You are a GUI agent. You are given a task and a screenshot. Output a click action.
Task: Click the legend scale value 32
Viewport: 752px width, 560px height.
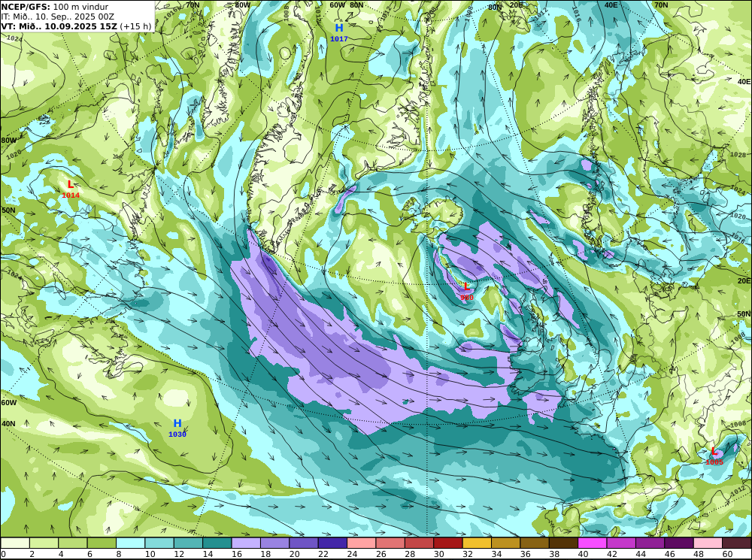point(468,554)
